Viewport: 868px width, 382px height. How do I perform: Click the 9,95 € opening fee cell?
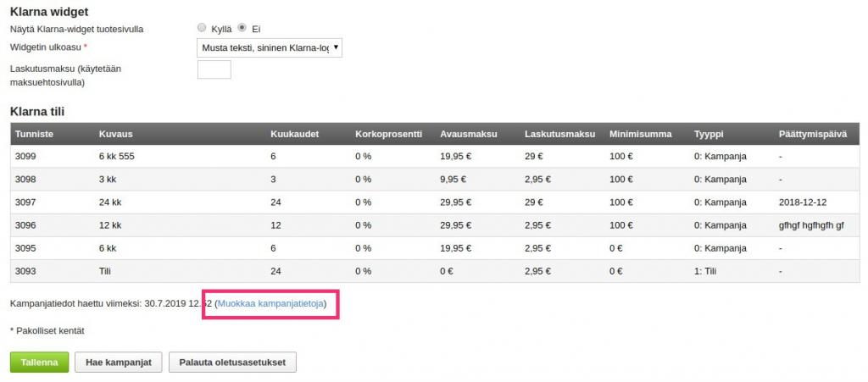point(453,179)
